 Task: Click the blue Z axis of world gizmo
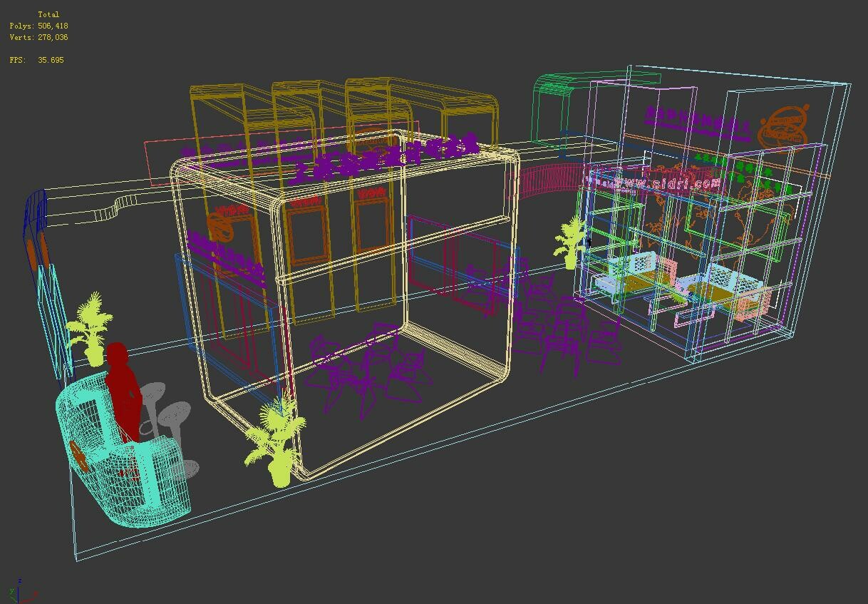19,585
